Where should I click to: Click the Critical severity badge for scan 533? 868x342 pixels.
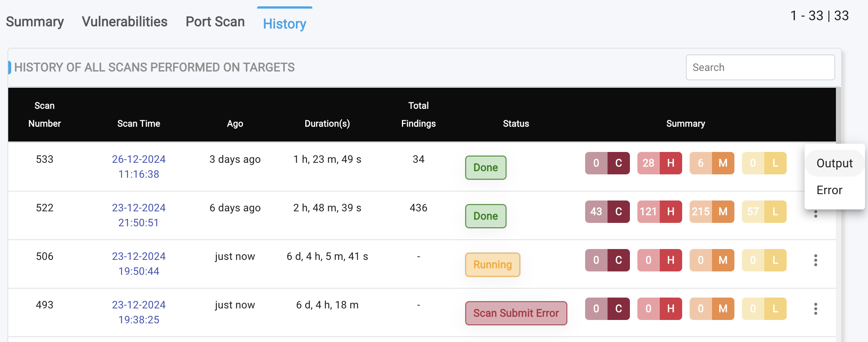pyautogui.click(x=607, y=163)
